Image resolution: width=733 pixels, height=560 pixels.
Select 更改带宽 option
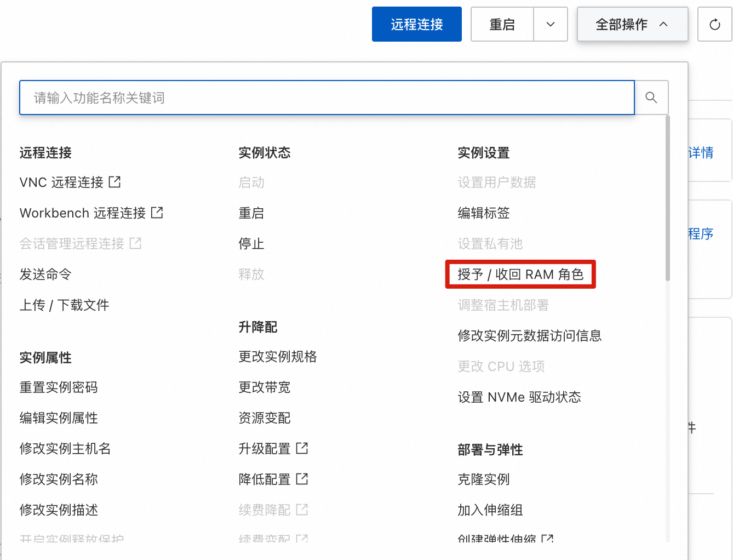click(265, 387)
